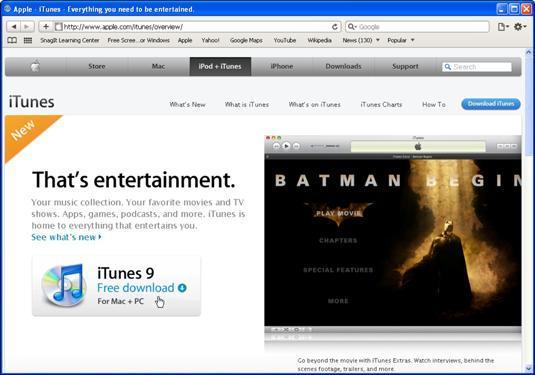The width and height of the screenshot is (535, 375).
Task: Open the settings gear menu
Action: pyautogui.click(x=520, y=27)
